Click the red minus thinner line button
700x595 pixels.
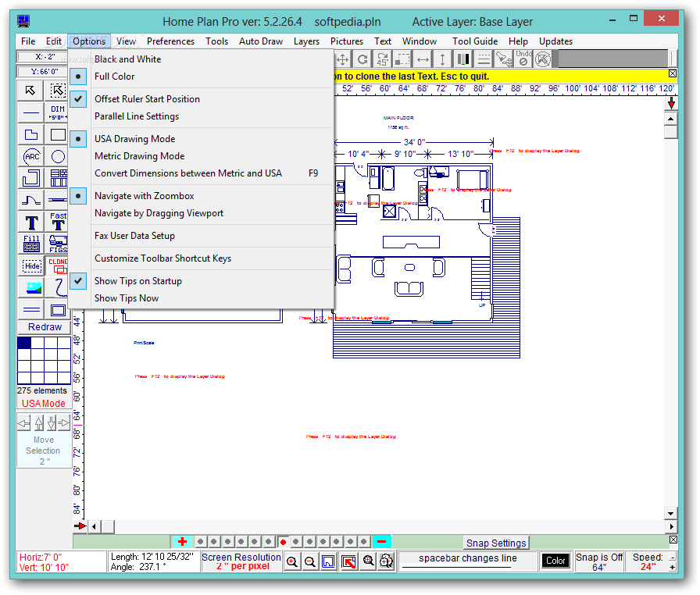pyautogui.click(x=381, y=542)
